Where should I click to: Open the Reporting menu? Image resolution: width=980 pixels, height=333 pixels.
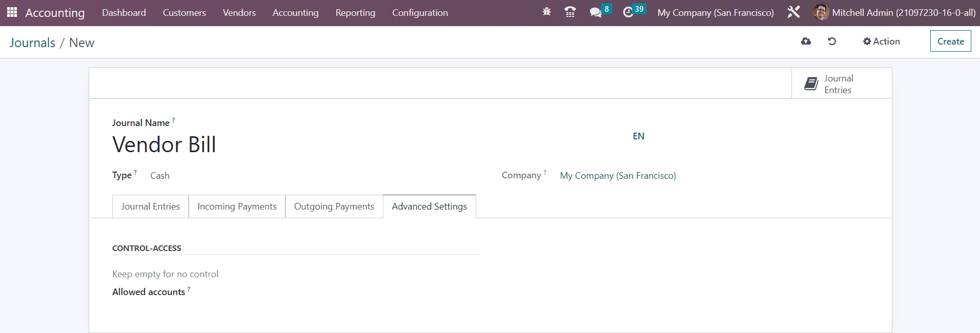[x=355, y=12]
